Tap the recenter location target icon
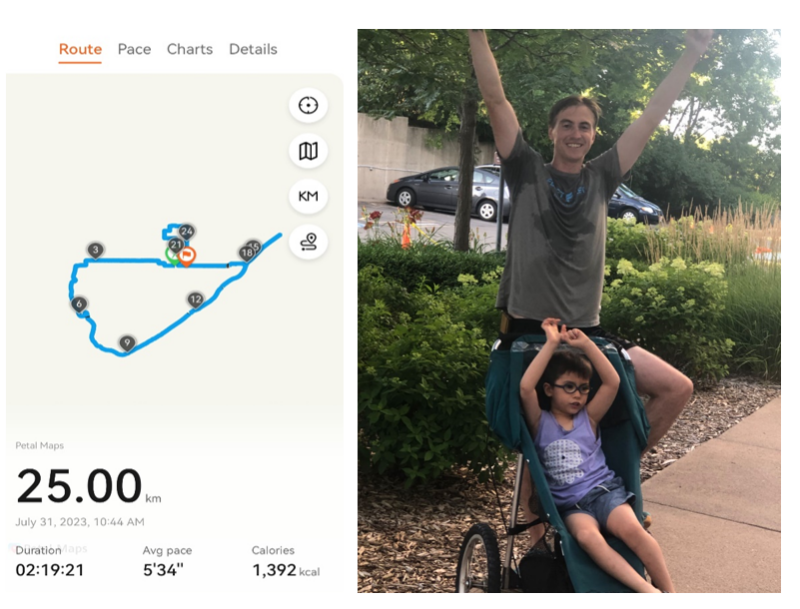The image size is (800, 609). click(308, 105)
